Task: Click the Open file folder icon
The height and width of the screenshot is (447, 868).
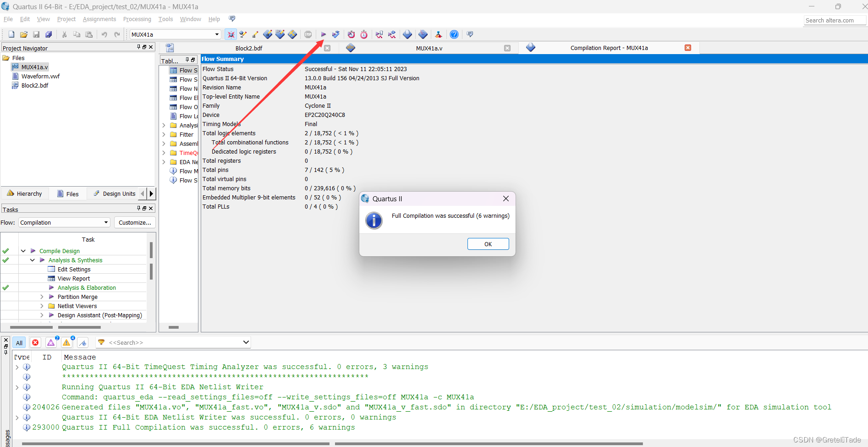Action: click(x=24, y=34)
